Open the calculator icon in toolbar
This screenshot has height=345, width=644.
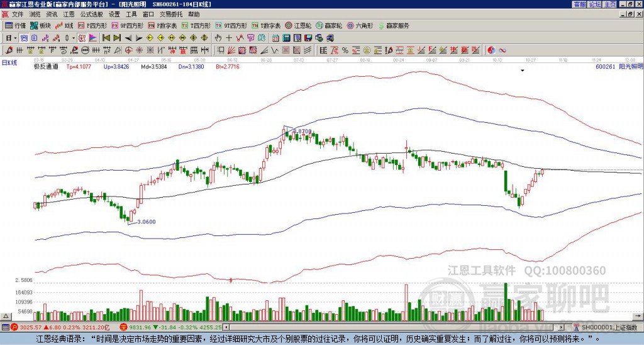(287, 38)
